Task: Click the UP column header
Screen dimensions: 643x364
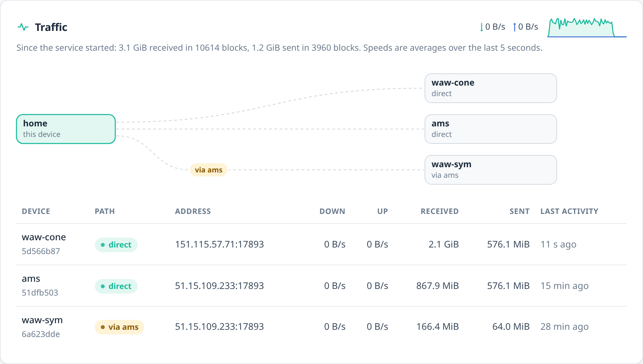Action: [382, 211]
